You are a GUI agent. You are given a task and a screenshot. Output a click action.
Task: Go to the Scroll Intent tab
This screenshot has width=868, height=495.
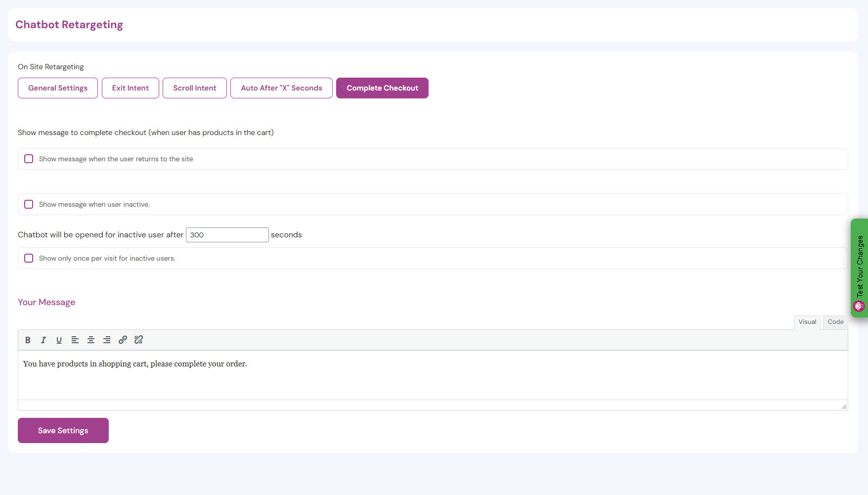click(195, 88)
